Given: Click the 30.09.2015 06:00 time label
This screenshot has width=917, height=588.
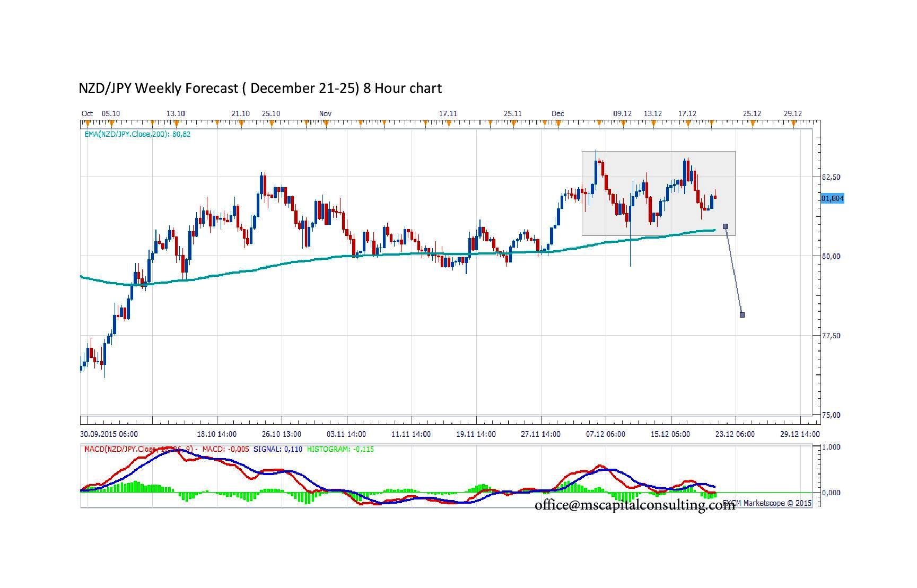Looking at the screenshot, I should (109, 434).
